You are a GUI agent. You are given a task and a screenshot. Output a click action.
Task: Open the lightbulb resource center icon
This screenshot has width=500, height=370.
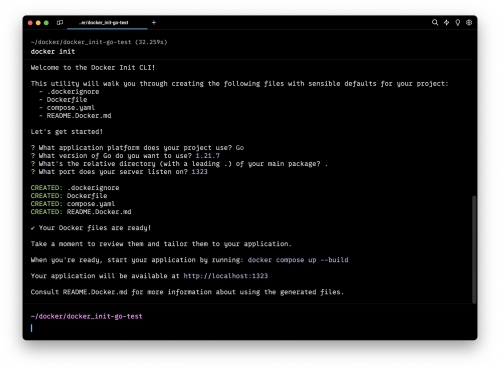tap(458, 22)
